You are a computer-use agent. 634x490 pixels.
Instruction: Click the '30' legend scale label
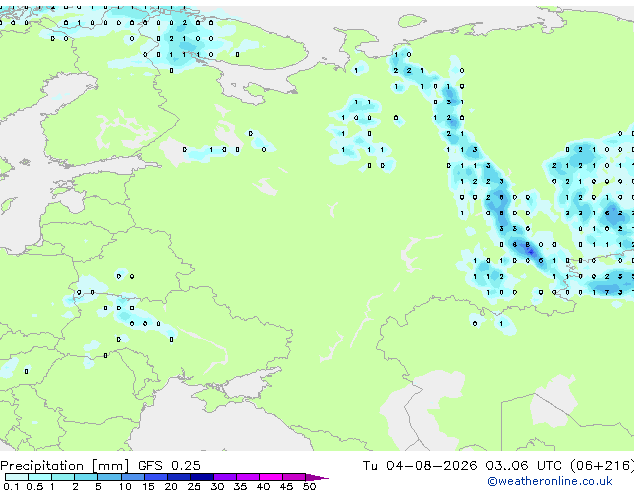click(218, 486)
